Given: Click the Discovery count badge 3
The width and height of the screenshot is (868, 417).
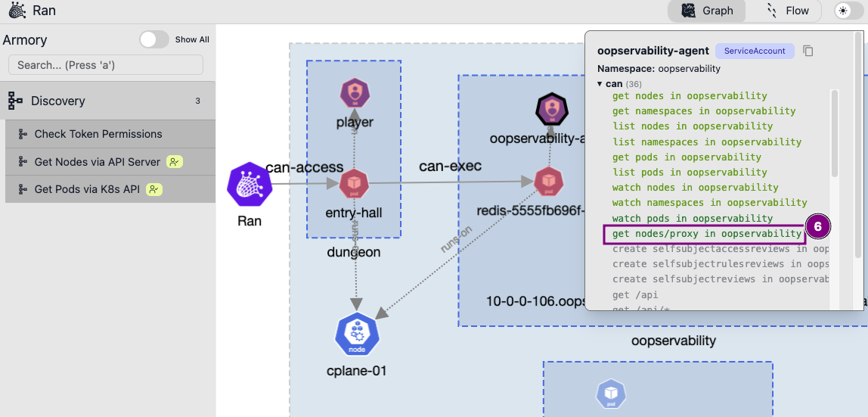Looking at the screenshot, I should (x=197, y=101).
